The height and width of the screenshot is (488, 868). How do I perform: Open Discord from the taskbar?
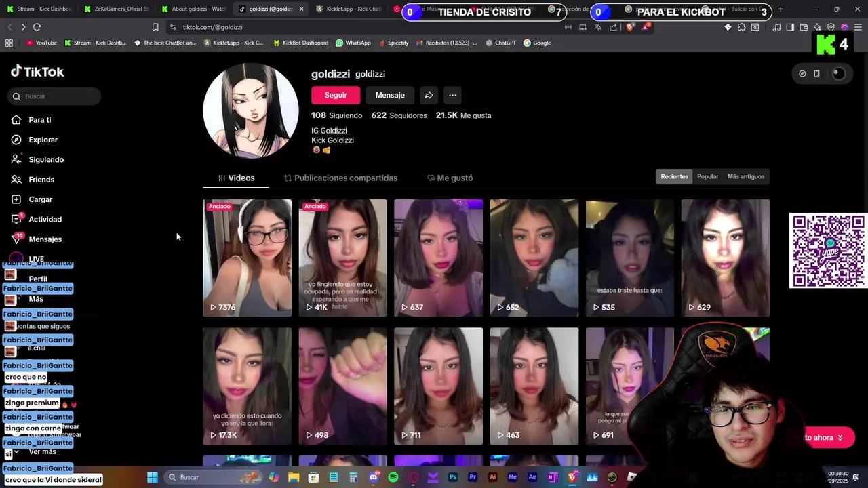pyautogui.click(x=374, y=477)
